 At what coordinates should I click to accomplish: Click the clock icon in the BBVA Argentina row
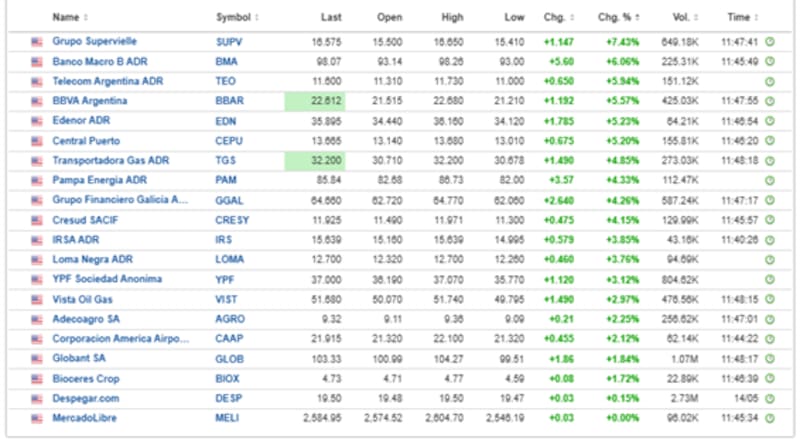770,101
